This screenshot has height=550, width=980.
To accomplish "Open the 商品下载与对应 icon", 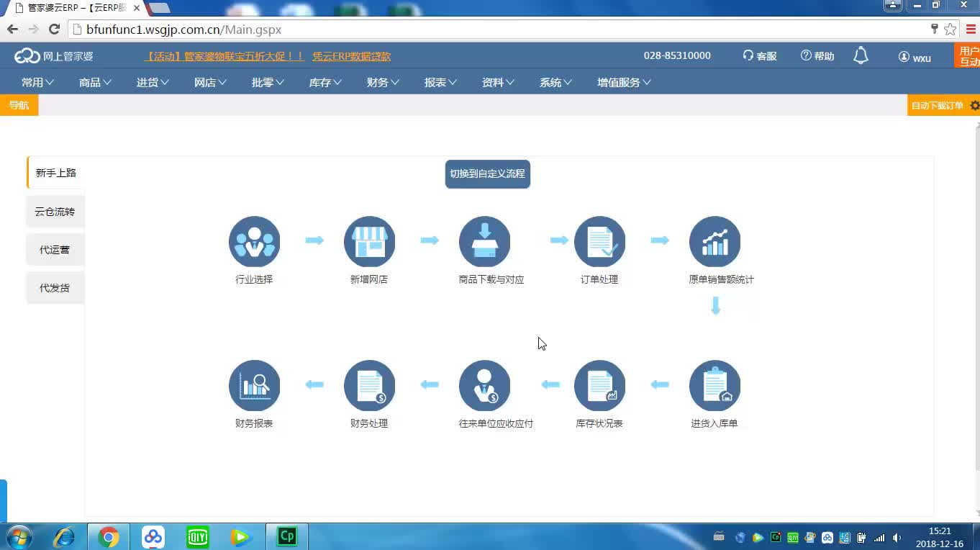I will click(484, 242).
